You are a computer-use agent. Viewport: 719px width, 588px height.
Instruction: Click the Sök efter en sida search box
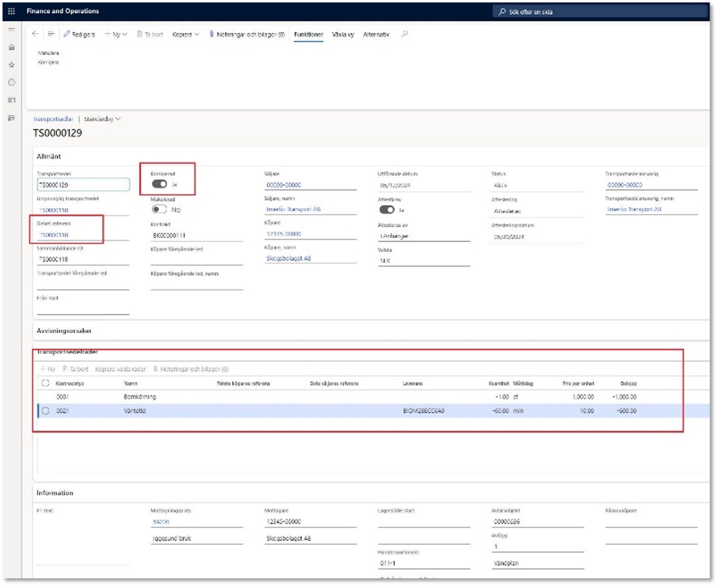pos(599,12)
